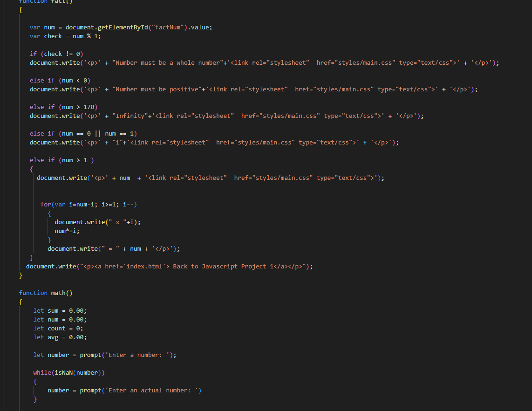Click the "Number must be positive" string
The image size is (532, 411).
pyautogui.click(x=158, y=89)
